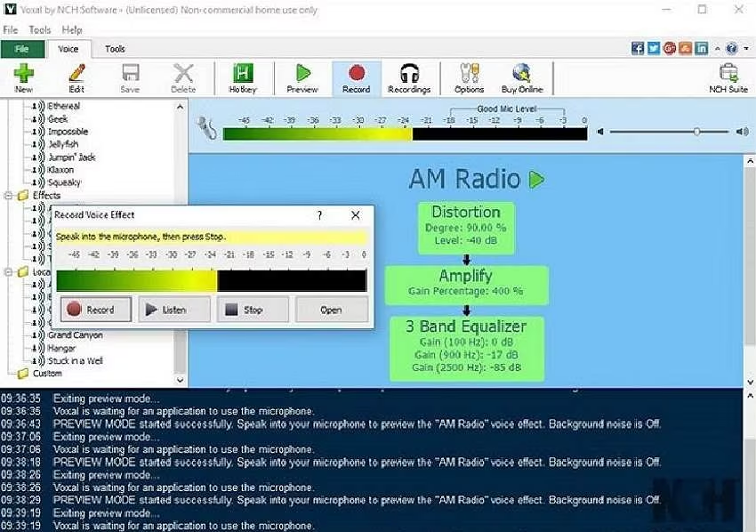Click the LinkedIn share icon
Image resolution: width=756 pixels, height=532 pixels.
pyautogui.click(x=702, y=48)
